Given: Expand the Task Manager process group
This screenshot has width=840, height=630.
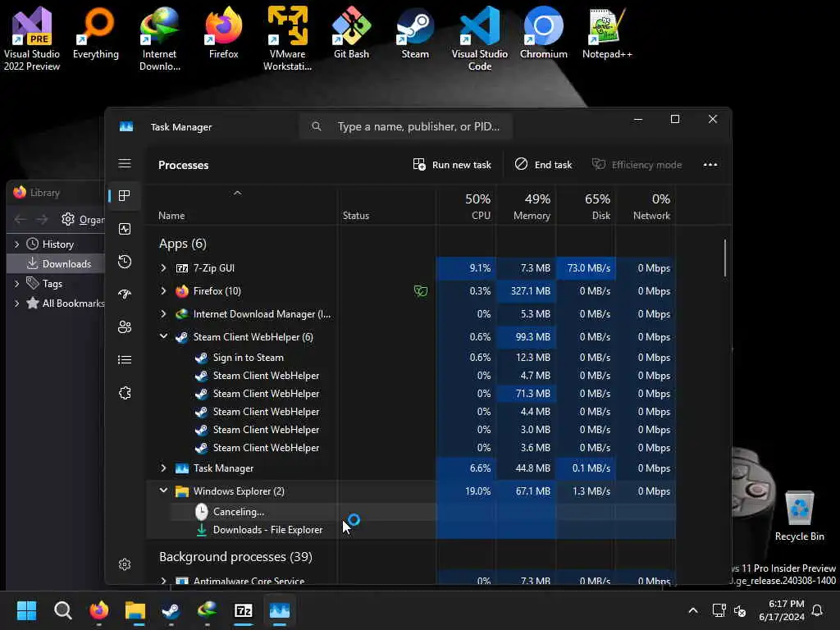Looking at the screenshot, I should 163,468.
